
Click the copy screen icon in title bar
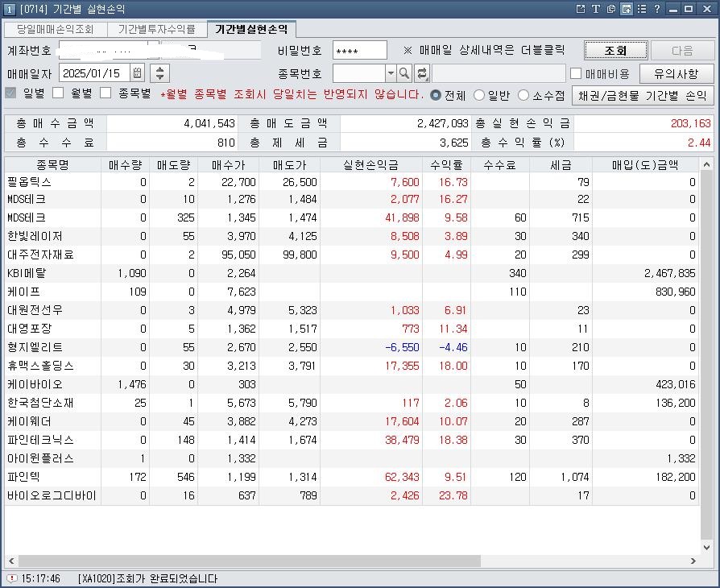611,9
